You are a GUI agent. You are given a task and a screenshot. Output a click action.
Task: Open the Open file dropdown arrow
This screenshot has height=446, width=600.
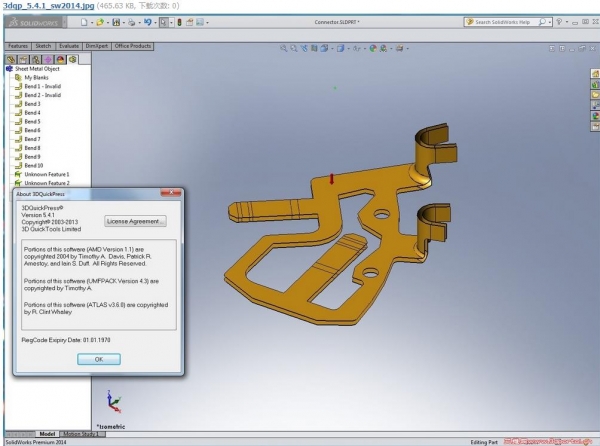(x=108, y=23)
